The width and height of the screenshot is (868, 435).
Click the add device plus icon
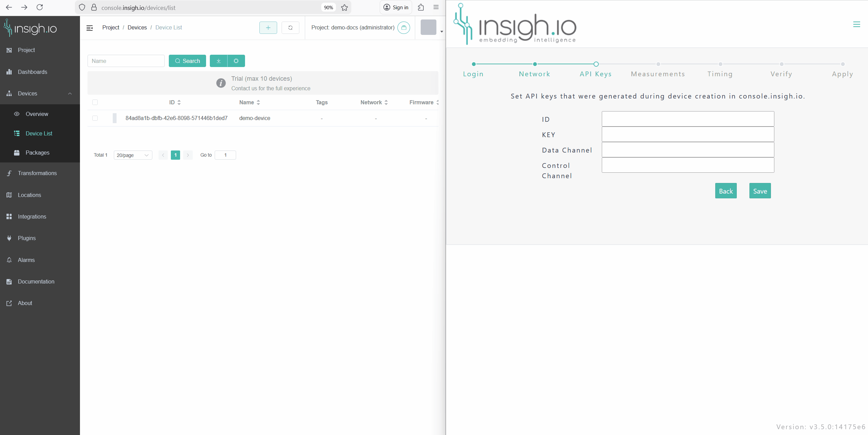click(268, 28)
